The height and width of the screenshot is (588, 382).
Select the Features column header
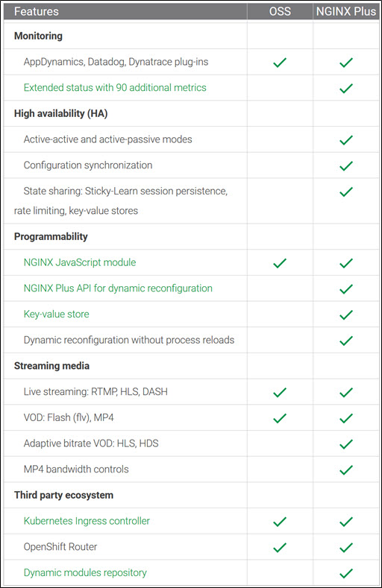(x=37, y=11)
